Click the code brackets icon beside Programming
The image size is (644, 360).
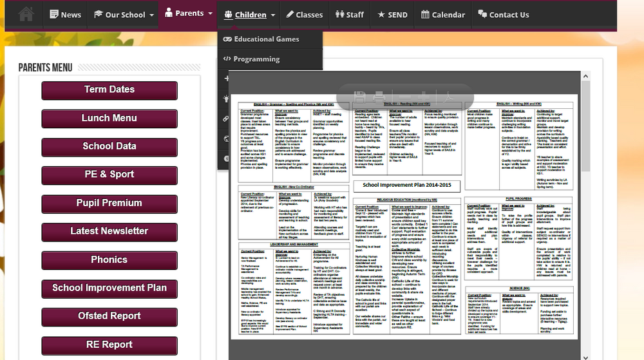coord(227,59)
